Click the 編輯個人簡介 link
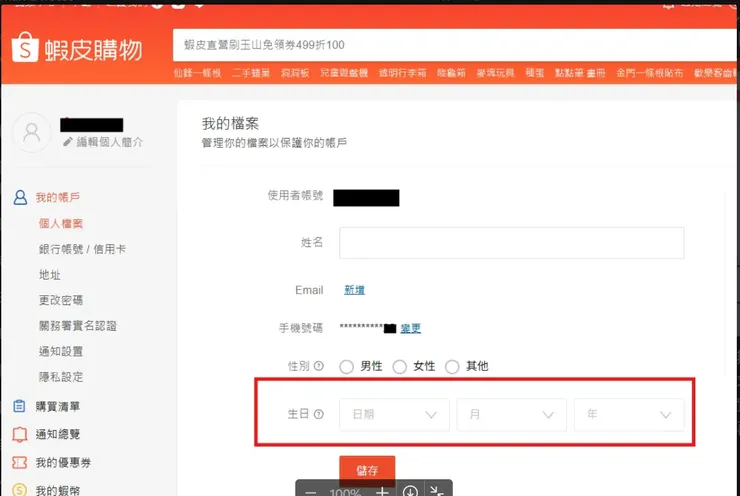The width and height of the screenshot is (740, 496). click(109, 142)
